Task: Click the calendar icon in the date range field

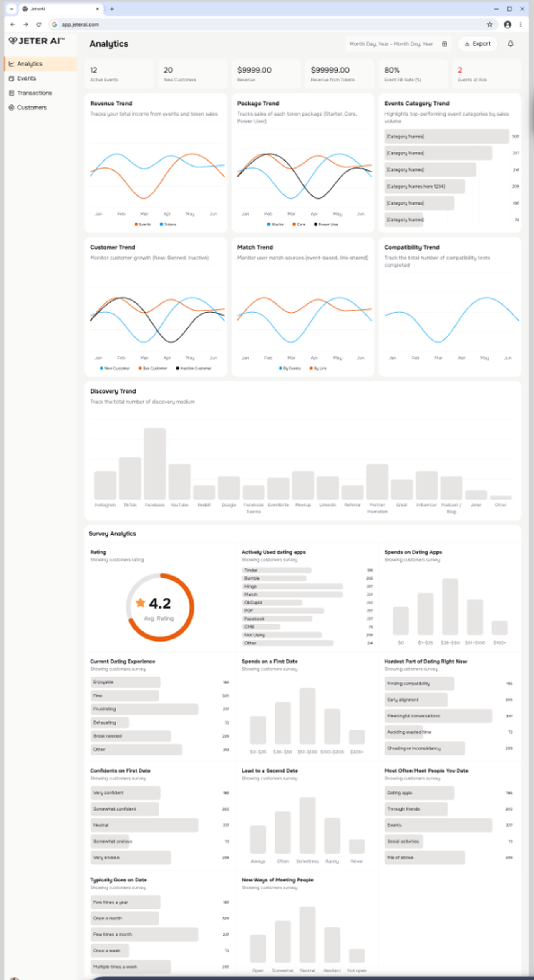Action: click(x=445, y=44)
